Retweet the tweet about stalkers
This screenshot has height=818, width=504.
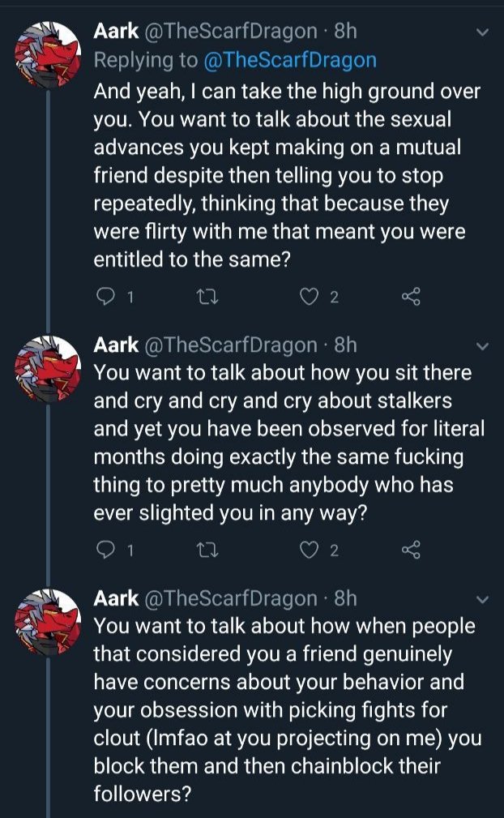(x=207, y=550)
